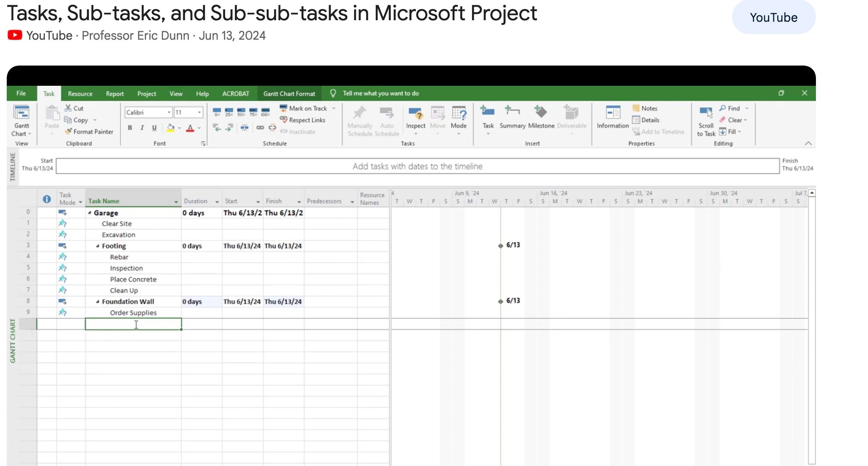868x466 pixels.
Task: Click Inactivate task toggle
Action: 298,131
